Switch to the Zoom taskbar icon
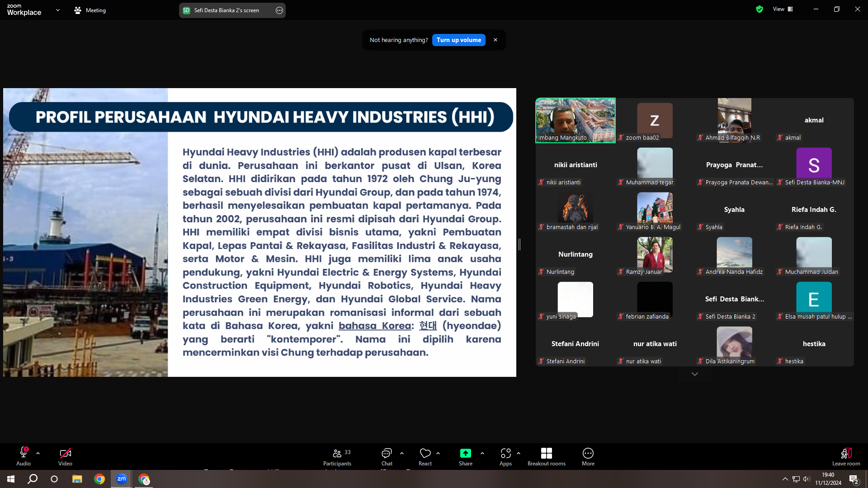The width and height of the screenshot is (868, 488). pos(122,479)
